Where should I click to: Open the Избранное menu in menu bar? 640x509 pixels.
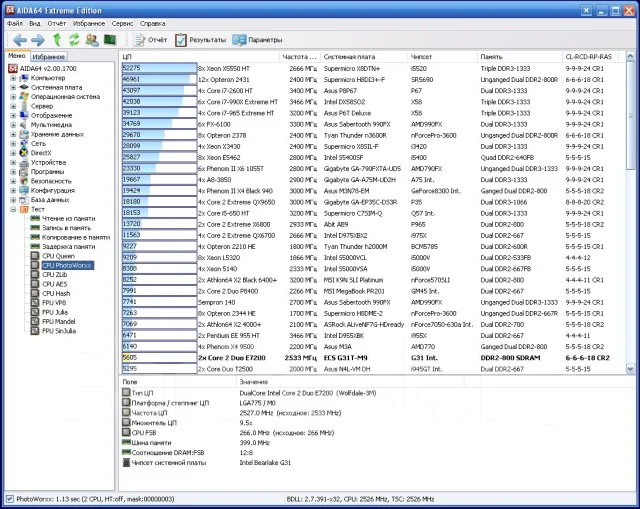pyautogui.click(x=89, y=24)
